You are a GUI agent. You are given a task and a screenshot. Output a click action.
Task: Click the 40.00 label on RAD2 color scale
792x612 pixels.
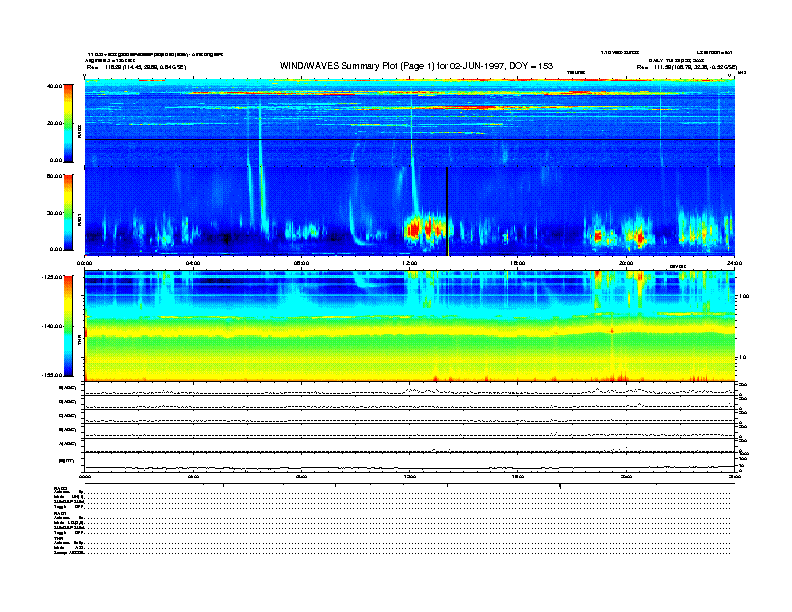coord(54,86)
